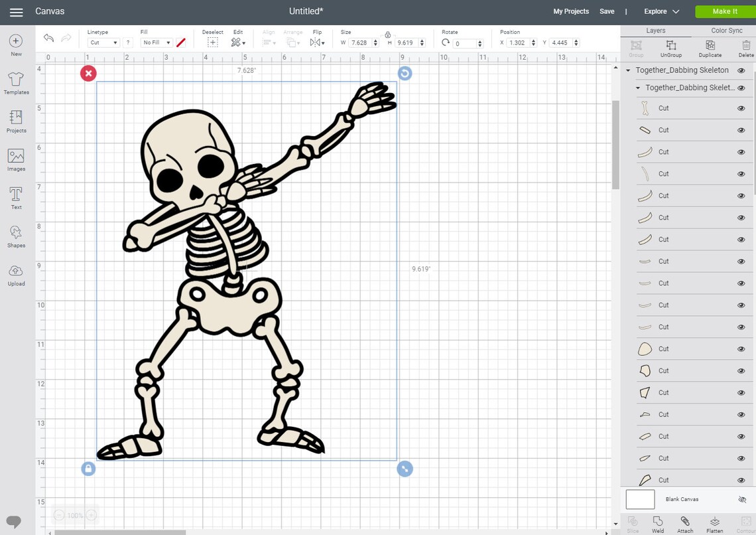Image resolution: width=756 pixels, height=535 pixels.
Task: Toggle visibility of the Blank Canvas layer
Action: (741, 499)
